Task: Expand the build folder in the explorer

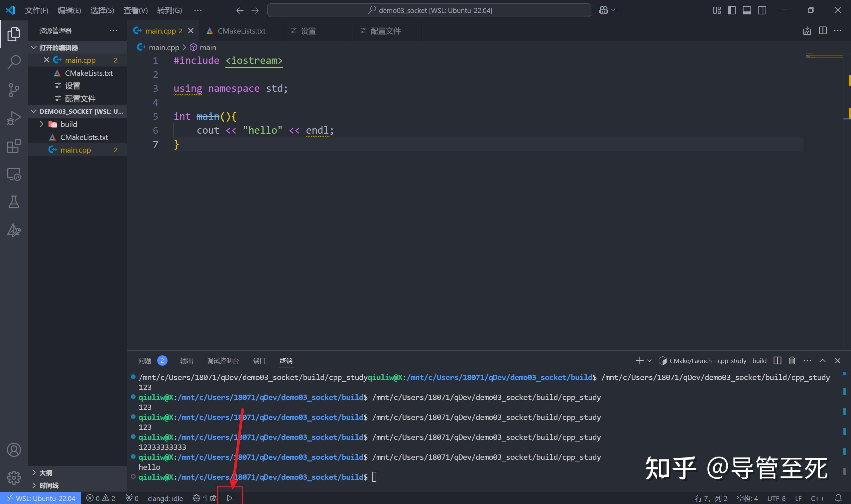Action: coord(41,124)
